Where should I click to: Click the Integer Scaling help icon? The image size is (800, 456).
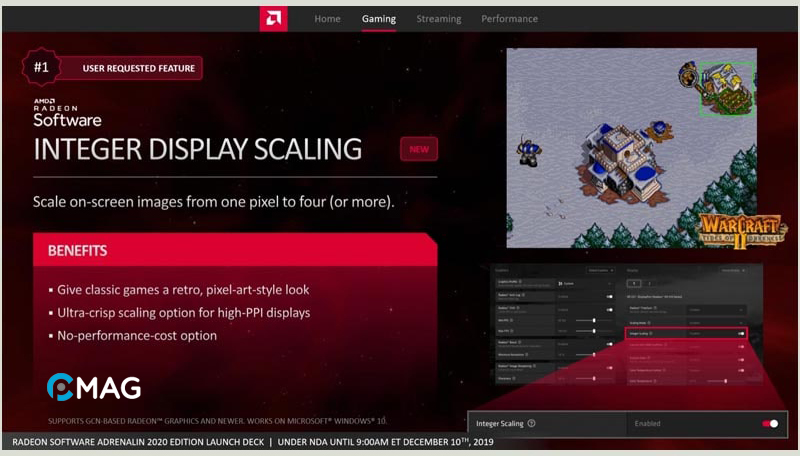pos(531,423)
